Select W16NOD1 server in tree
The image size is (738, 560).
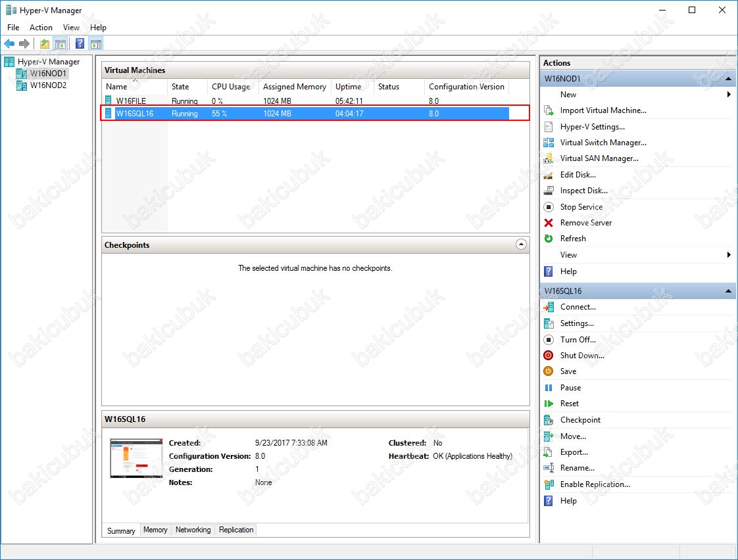[x=47, y=74]
